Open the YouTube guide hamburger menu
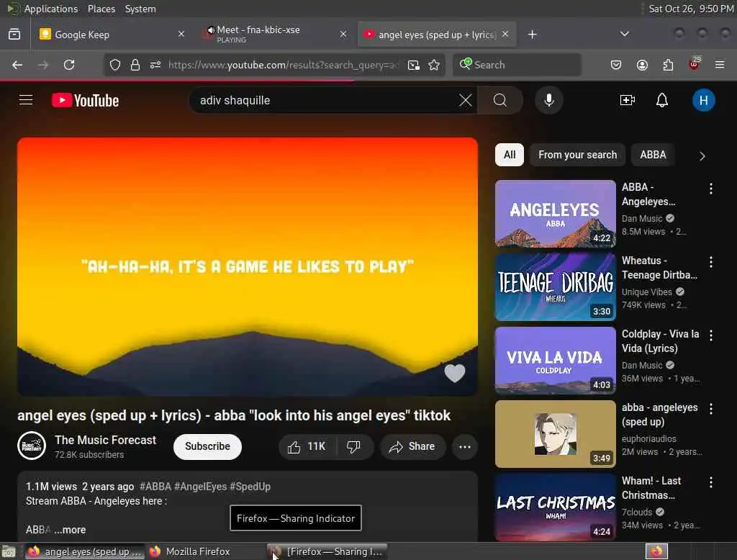The image size is (737, 560). [x=26, y=100]
